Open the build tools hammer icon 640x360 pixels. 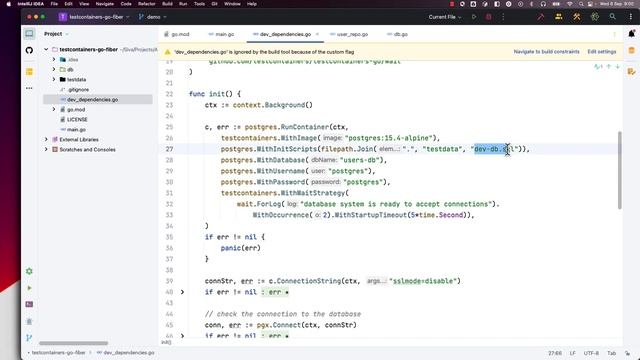pos(577,17)
